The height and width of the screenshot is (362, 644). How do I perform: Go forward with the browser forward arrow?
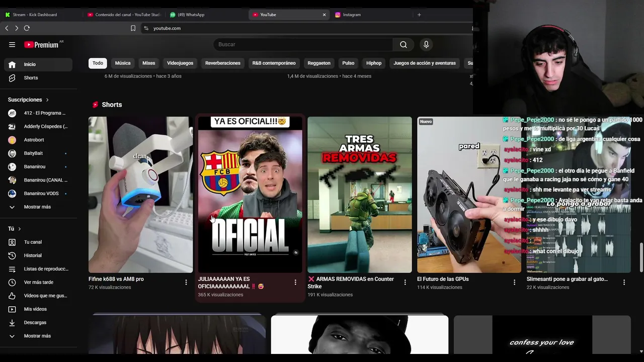(16, 28)
